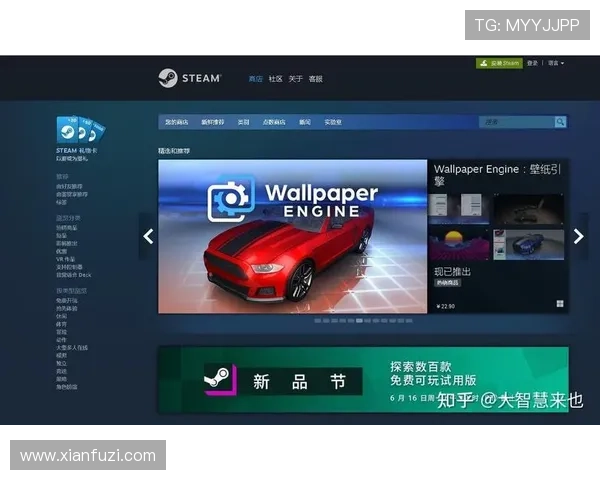The width and height of the screenshot is (600, 480).
Task: Browse the Deck compatible games link
Action: pos(74,275)
